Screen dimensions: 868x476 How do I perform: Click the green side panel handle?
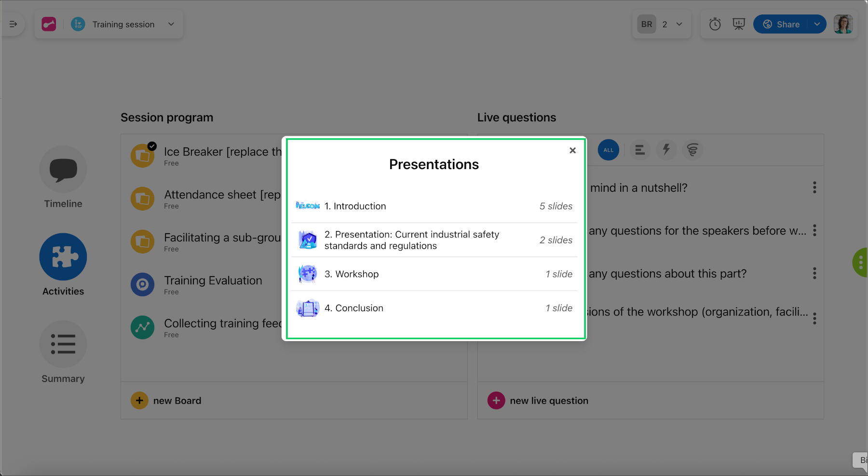(x=860, y=263)
